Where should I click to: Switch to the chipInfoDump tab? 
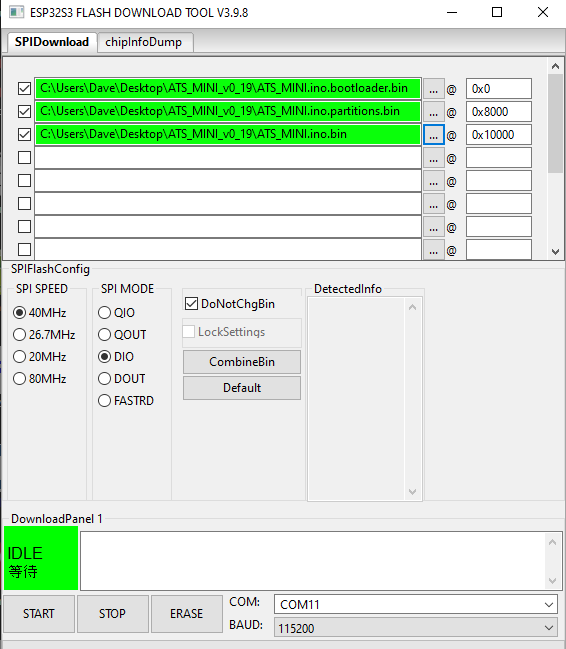pyautogui.click(x=145, y=42)
